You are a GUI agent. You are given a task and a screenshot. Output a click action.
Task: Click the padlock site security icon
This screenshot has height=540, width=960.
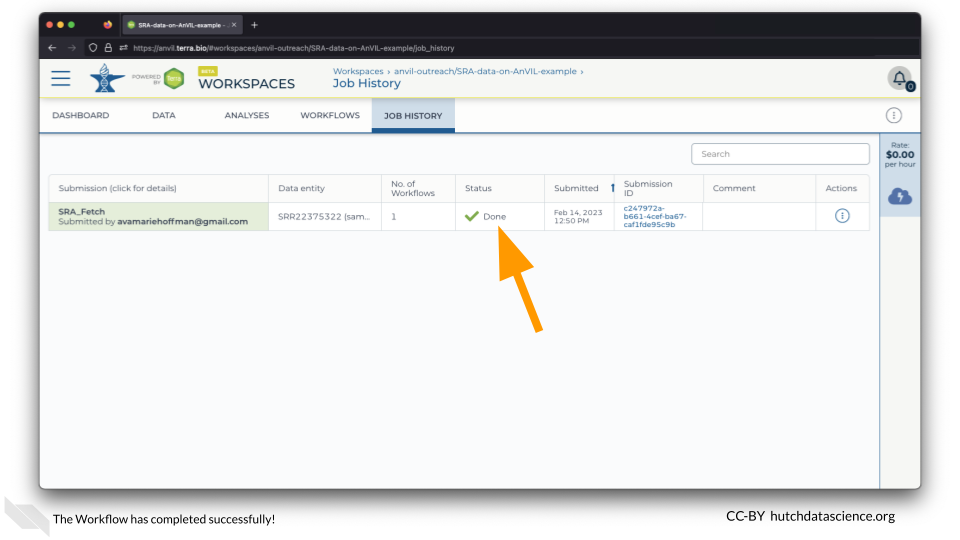click(x=108, y=48)
